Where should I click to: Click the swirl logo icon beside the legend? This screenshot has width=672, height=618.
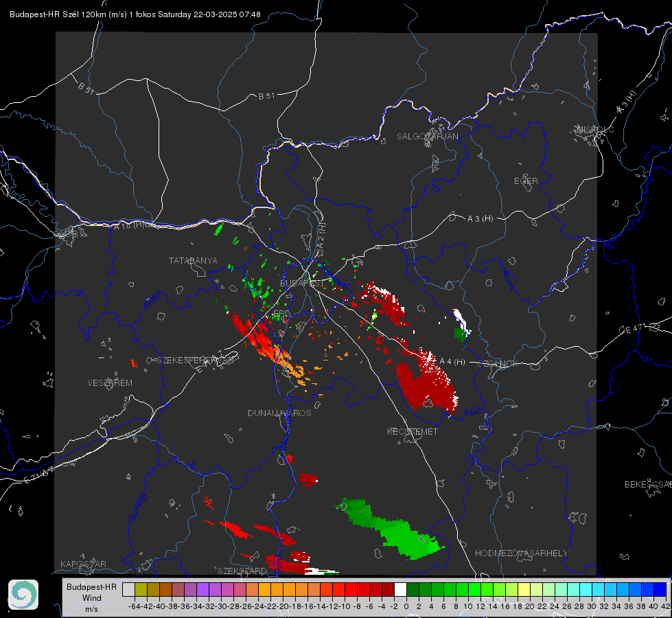23,595
